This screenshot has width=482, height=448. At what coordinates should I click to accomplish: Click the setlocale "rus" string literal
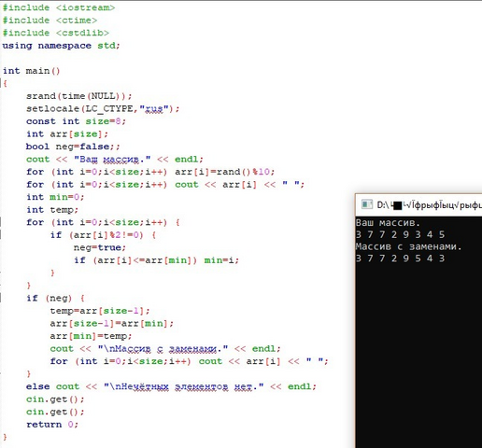click(x=154, y=109)
